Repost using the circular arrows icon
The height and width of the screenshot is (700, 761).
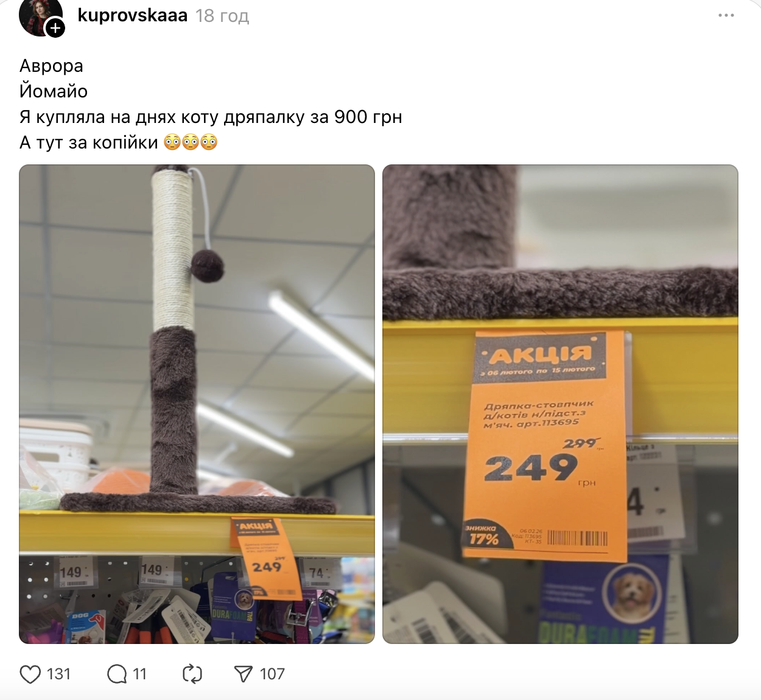[x=192, y=674]
